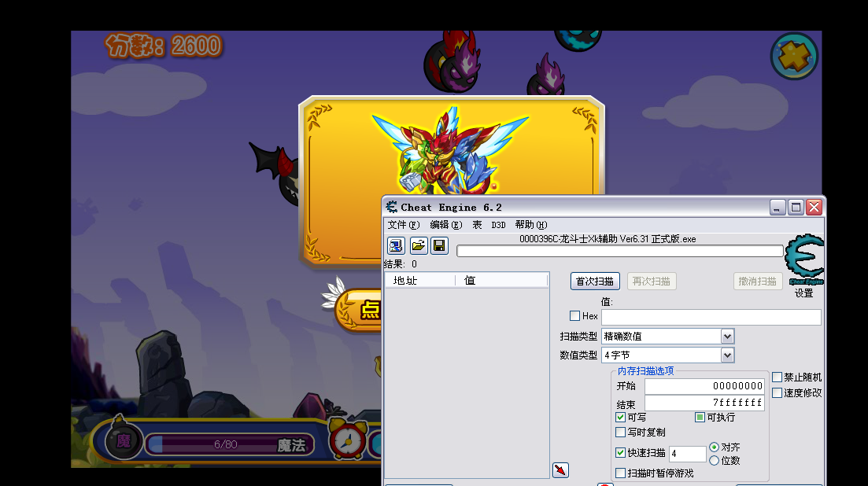The image size is (868, 486).
Task: Select the 位数 radio button
Action: click(714, 461)
